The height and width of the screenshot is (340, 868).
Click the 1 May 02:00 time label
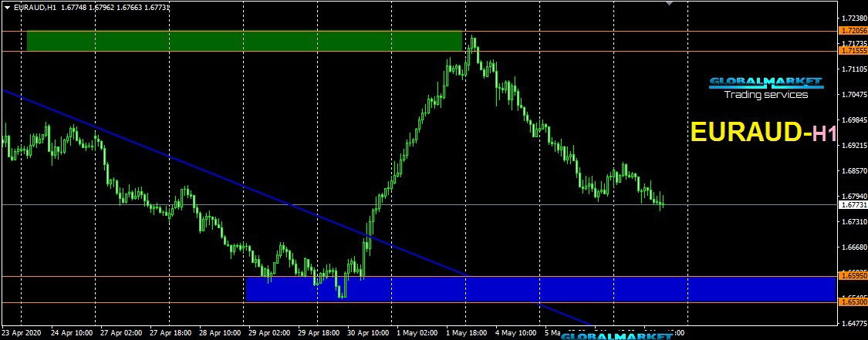[x=417, y=333]
